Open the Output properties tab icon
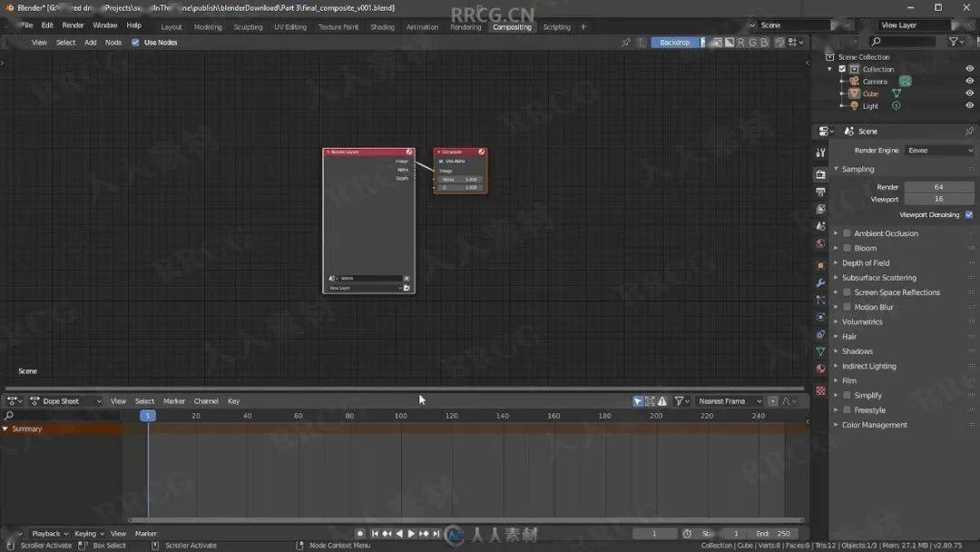The width and height of the screenshot is (980, 552). pos(820,192)
